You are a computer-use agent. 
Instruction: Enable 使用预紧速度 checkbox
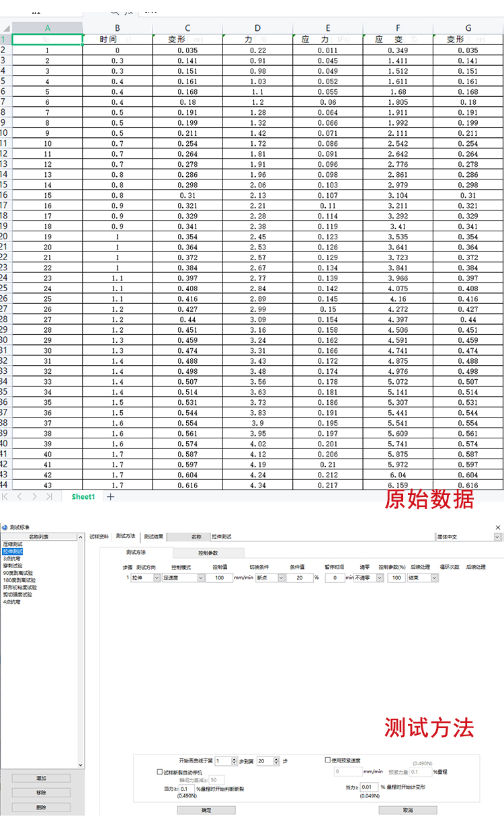click(328, 760)
